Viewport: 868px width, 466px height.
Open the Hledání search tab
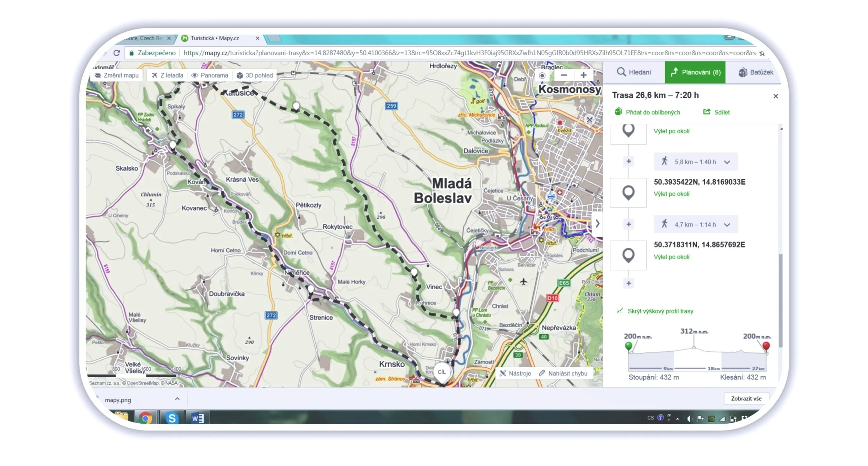pos(634,72)
